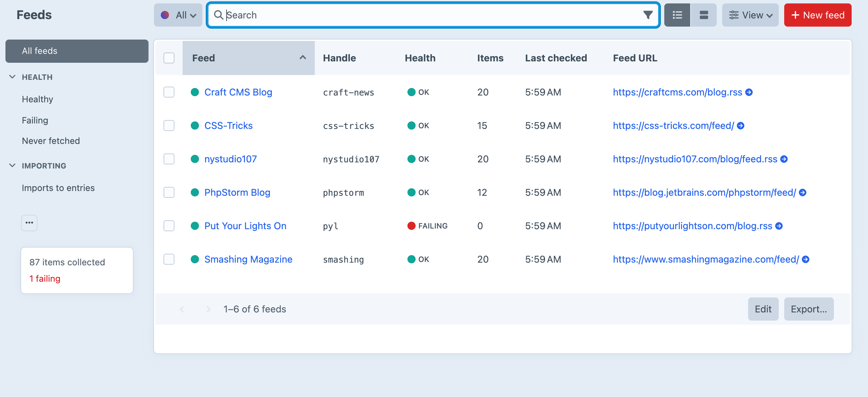The height and width of the screenshot is (397, 868).
Task: Filter by Healthy feeds
Action: click(x=37, y=99)
